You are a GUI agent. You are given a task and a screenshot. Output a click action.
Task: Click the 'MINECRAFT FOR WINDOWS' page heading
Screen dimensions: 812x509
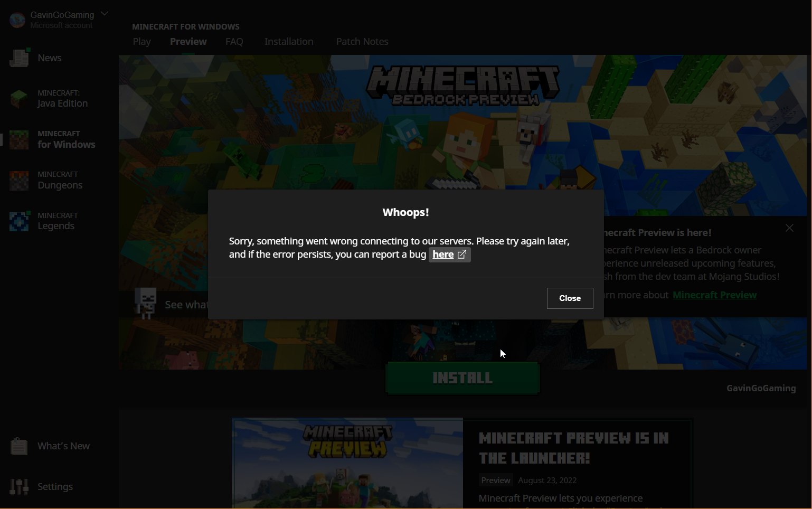[x=186, y=27]
